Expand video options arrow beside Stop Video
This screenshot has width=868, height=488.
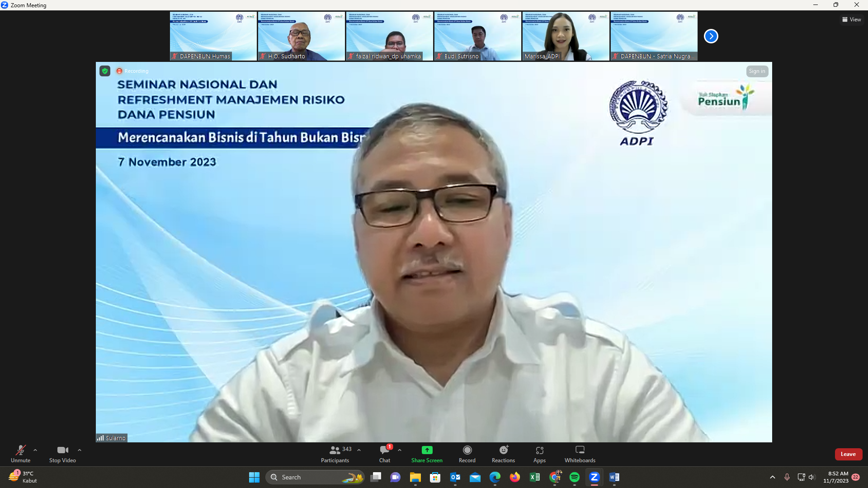(x=80, y=450)
